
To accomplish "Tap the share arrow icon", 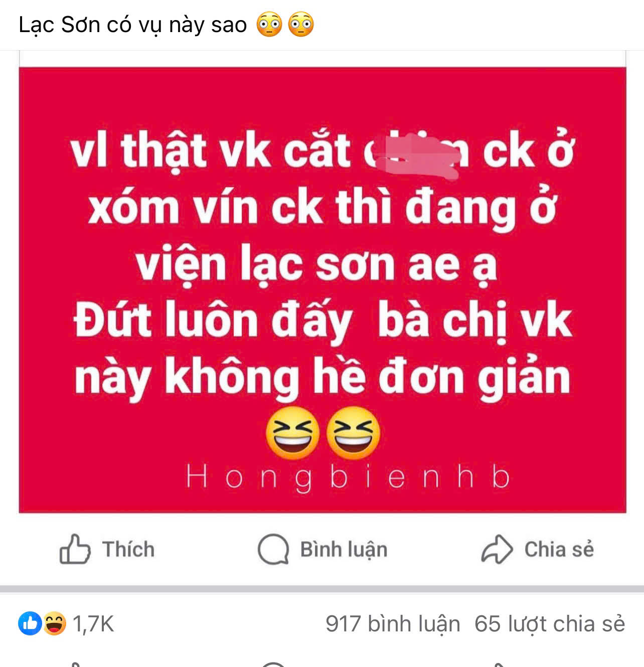I will pos(497,549).
